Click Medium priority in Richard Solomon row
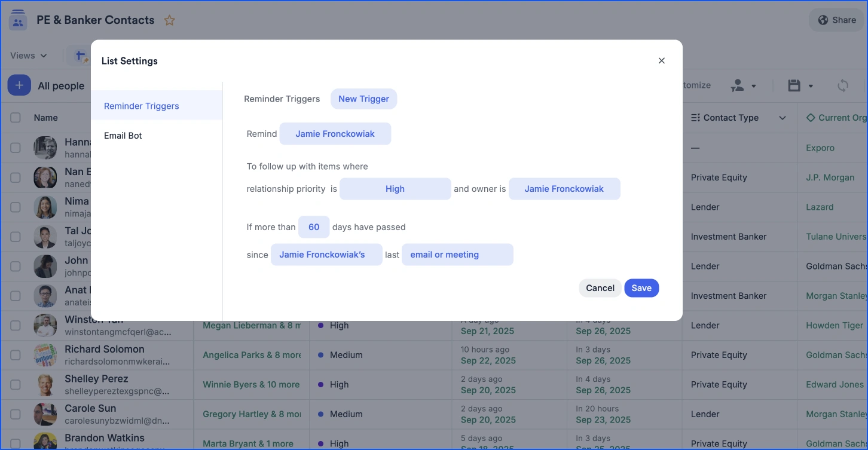This screenshot has width=868, height=450. pos(340,355)
